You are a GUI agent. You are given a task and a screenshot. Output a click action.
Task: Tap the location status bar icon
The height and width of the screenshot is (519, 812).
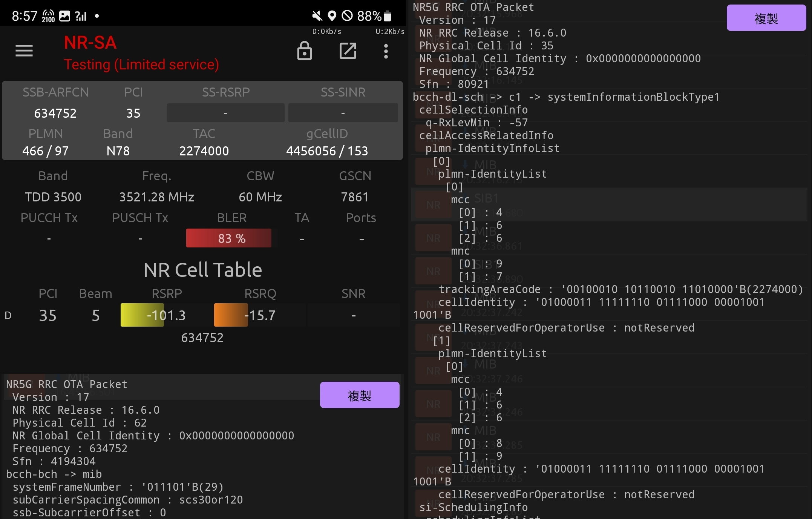pos(332,16)
